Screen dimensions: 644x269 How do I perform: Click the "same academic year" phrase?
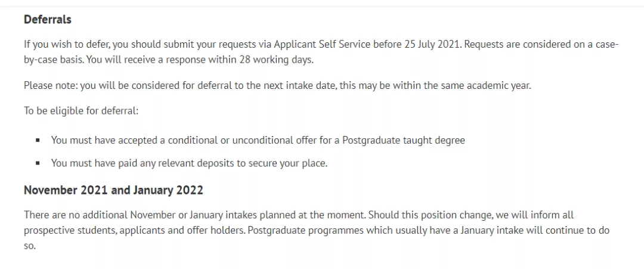(487, 85)
